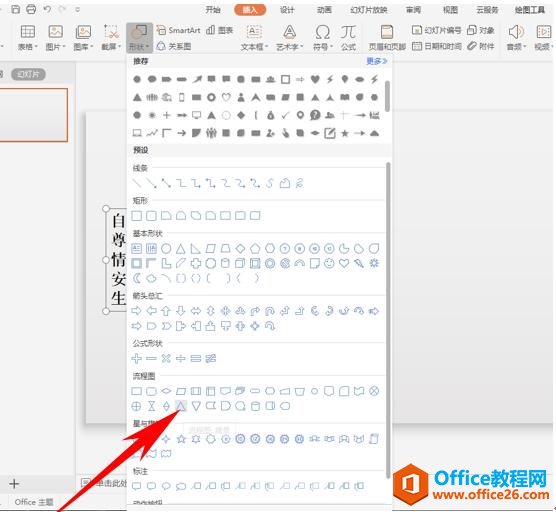Click the 关系图 (Relationship diagram) button
Screen dimensions: 556x512
click(174, 46)
